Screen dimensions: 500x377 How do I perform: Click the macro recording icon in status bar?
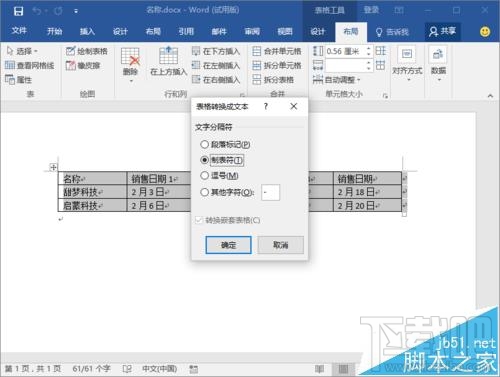click(194, 369)
